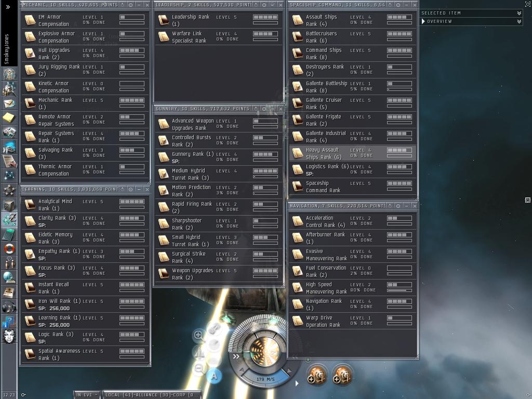The width and height of the screenshot is (532, 399).
Task: Expand the HUD double-arrow options
Action: (x=236, y=356)
